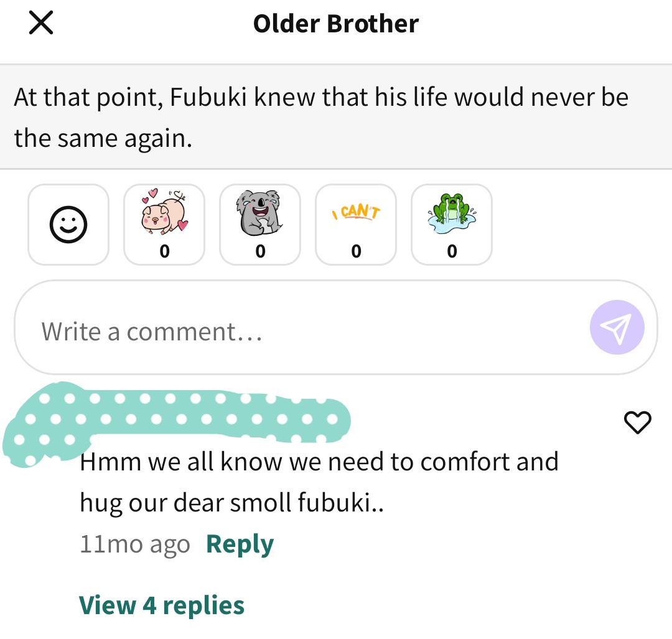Focus the Write a comment field
Image resolution: width=672 pixels, height=639 pixels.
click(x=300, y=327)
